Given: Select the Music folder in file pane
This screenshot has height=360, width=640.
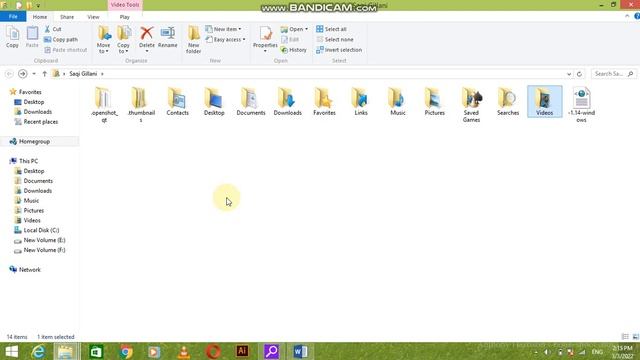Looking at the screenshot, I should click(398, 102).
